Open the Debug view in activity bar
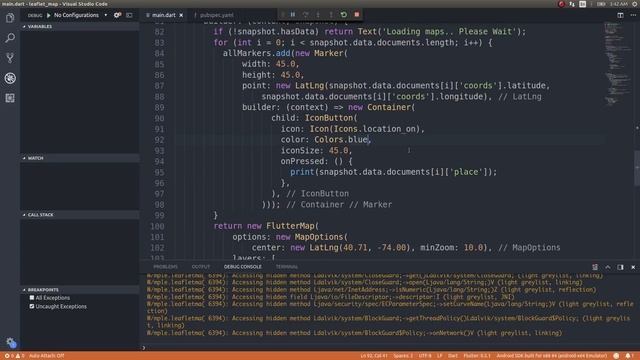This screenshot has width=640, height=360. (x=10, y=78)
